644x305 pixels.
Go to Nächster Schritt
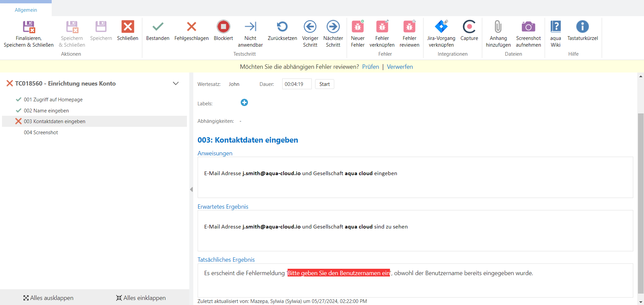[x=333, y=27]
